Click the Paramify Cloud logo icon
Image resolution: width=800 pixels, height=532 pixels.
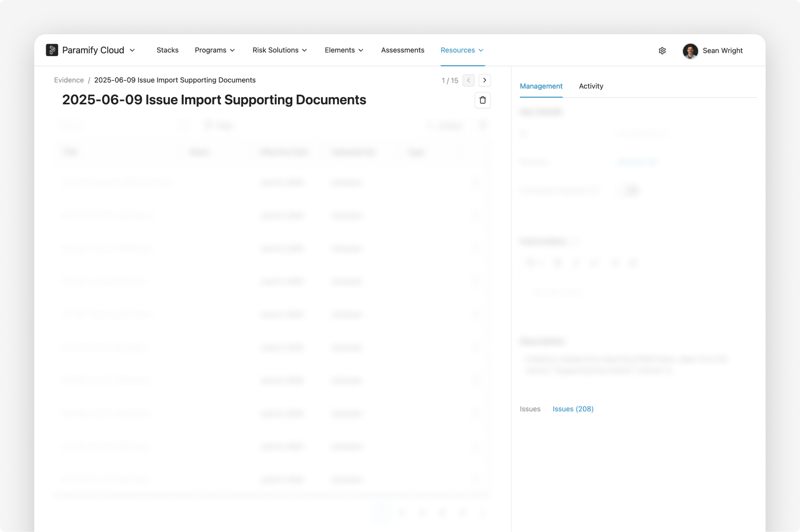(x=52, y=50)
